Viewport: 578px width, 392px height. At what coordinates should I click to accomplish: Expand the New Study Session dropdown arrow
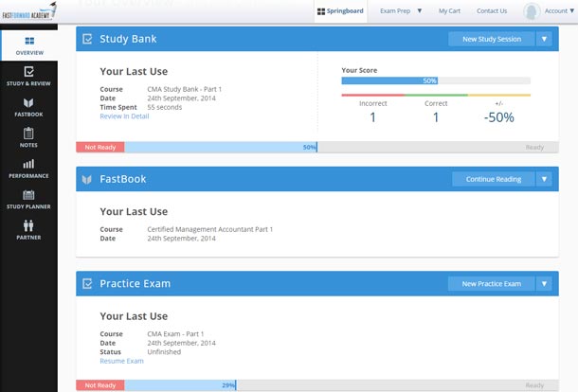point(544,39)
